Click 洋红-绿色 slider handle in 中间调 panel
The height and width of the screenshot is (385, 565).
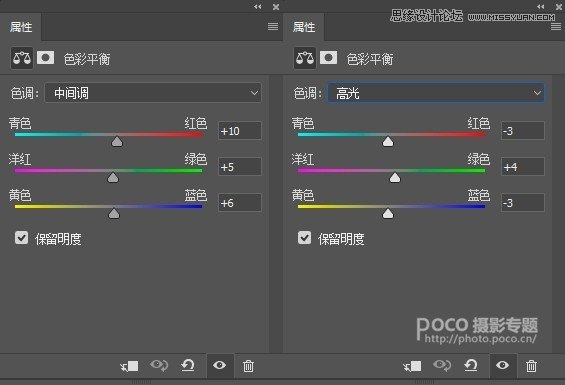click(x=113, y=177)
